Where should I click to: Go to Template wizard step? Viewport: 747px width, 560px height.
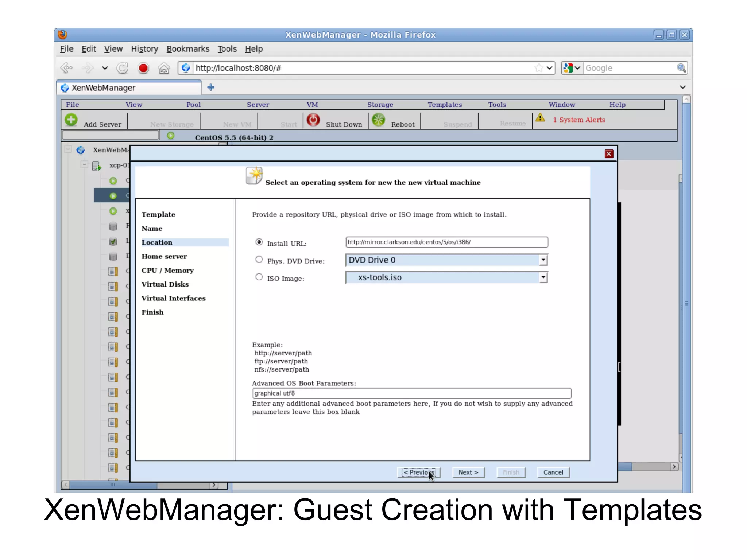158,214
